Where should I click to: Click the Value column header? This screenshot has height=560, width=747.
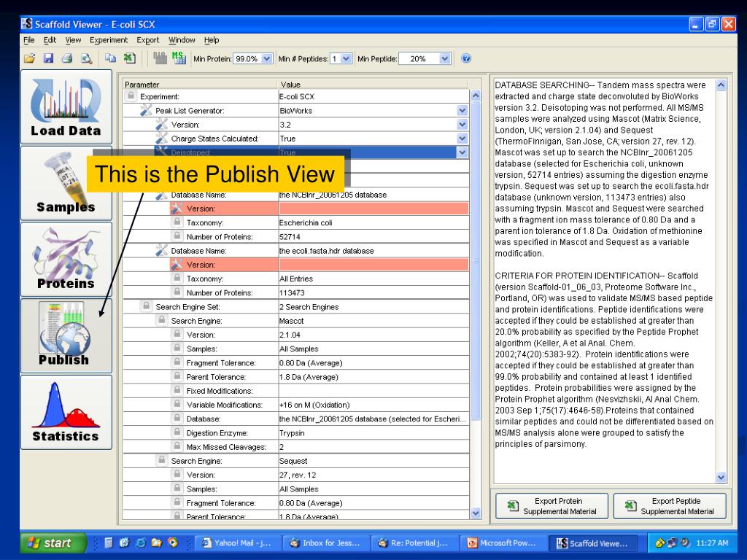(373, 85)
